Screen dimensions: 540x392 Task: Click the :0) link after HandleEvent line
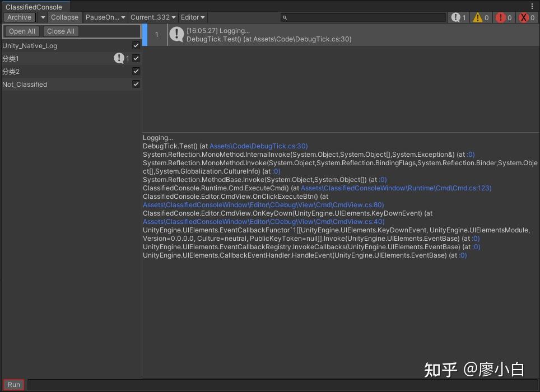(x=463, y=255)
